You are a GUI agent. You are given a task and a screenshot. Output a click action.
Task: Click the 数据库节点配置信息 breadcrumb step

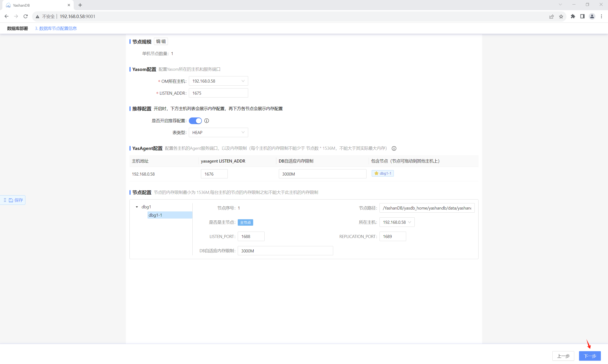tap(56, 28)
